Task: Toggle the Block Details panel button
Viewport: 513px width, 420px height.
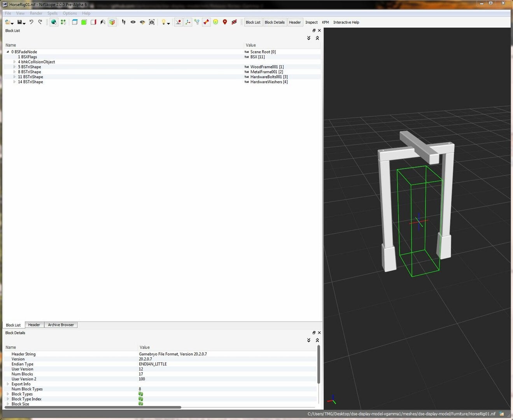Action: point(275,22)
